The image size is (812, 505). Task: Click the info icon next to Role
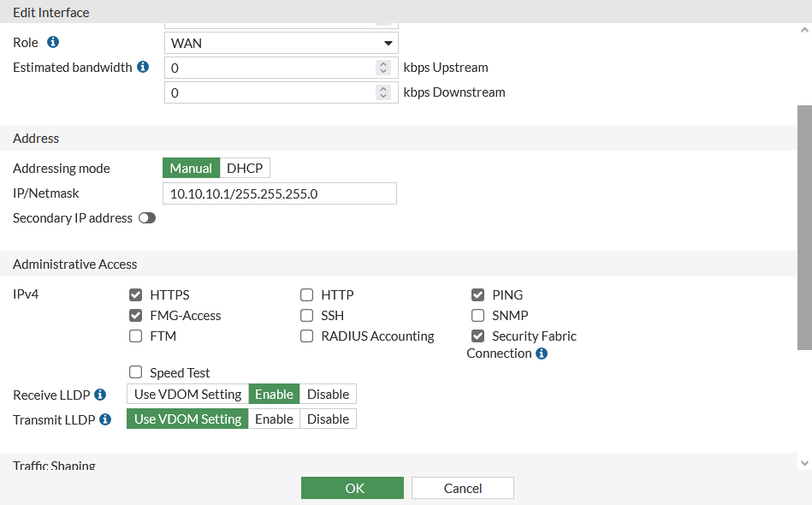(x=53, y=42)
